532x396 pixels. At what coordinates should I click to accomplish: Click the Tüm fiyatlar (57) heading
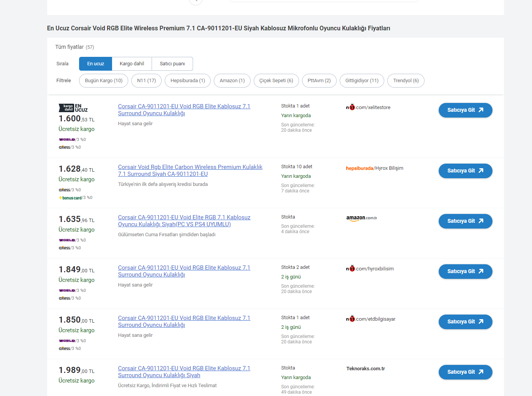(x=74, y=47)
